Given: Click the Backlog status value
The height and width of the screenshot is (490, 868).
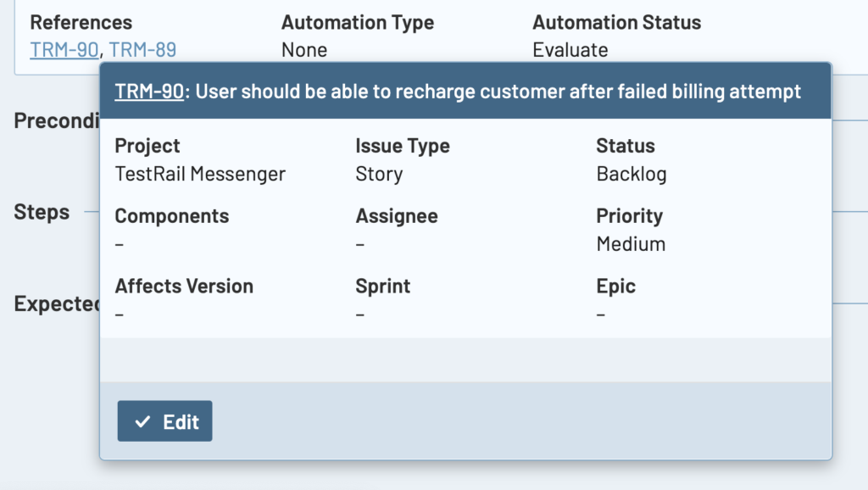Looking at the screenshot, I should (631, 175).
